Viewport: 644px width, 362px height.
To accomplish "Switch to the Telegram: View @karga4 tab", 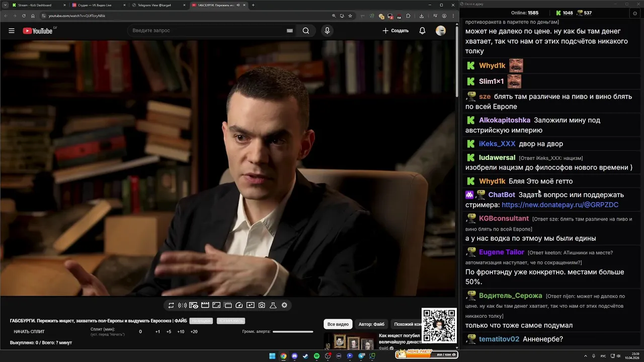I will click(x=158, y=5).
